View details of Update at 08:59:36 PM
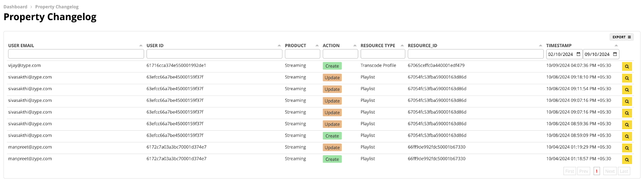 [x=627, y=125]
